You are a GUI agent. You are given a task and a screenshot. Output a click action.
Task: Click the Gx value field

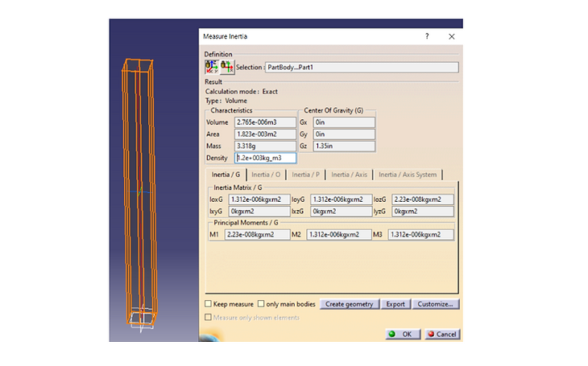[344, 122]
